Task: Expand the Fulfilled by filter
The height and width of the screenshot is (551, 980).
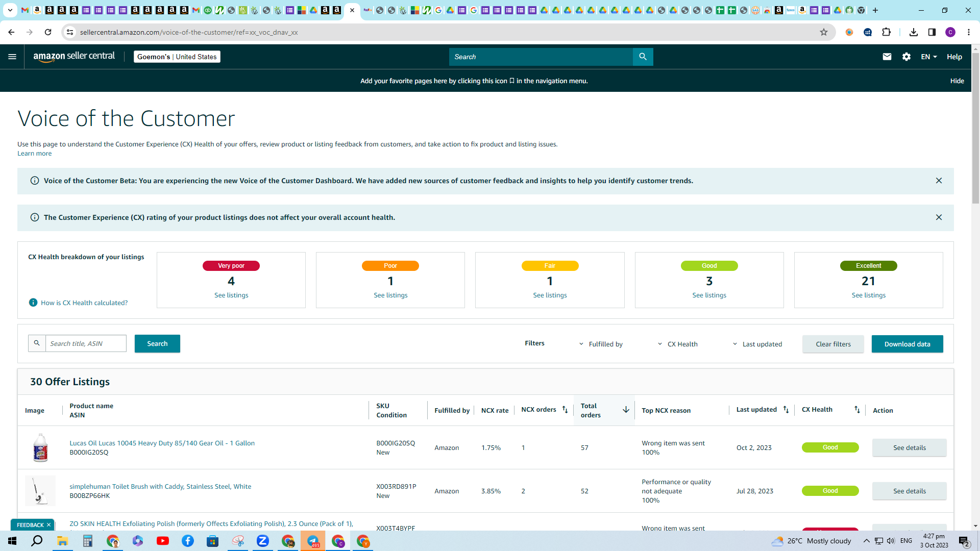Action: tap(601, 344)
